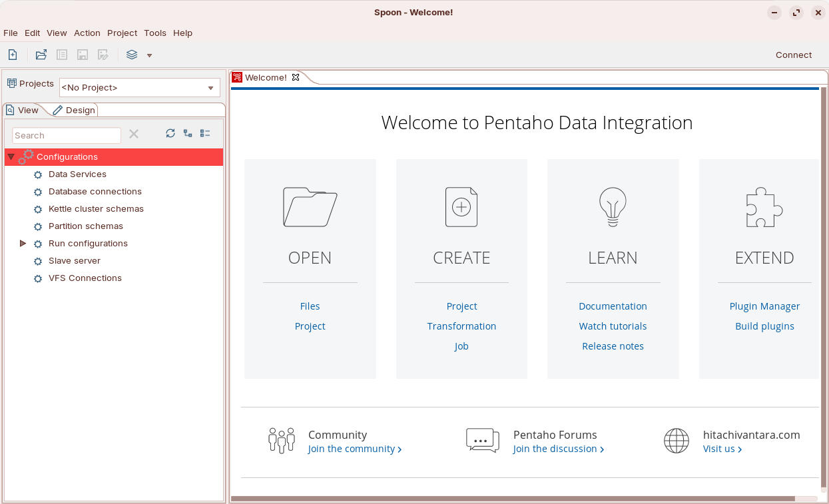Click the New file toolbar icon
This screenshot has width=829, height=504.
coord(13,55)
